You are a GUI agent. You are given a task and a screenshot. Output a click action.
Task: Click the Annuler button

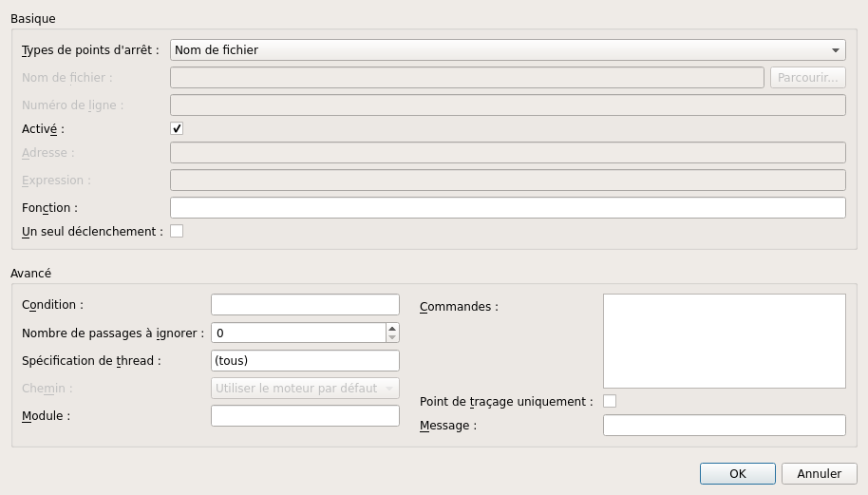[x=819, y=473]
